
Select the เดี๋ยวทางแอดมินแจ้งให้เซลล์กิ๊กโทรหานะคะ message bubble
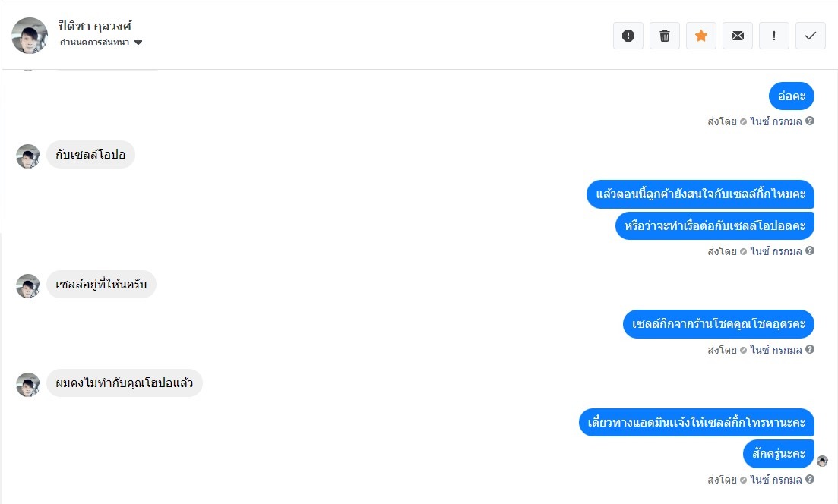click(697, 422)
